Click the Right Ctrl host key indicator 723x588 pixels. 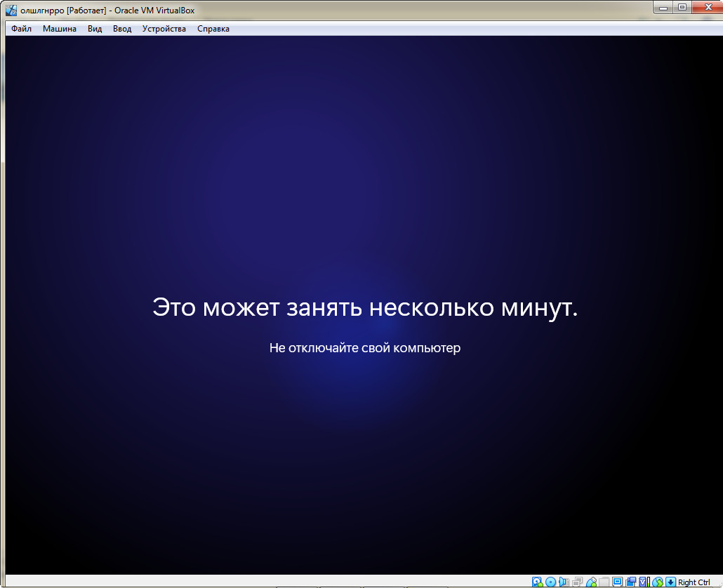pyautogui.click(x=696, y=582)
